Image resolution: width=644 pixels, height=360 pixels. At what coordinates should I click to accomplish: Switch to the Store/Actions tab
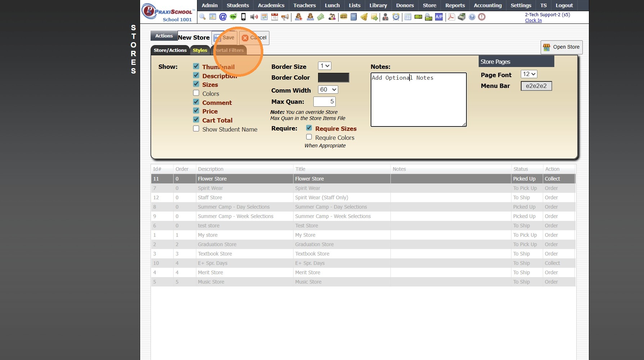point(170,50)
